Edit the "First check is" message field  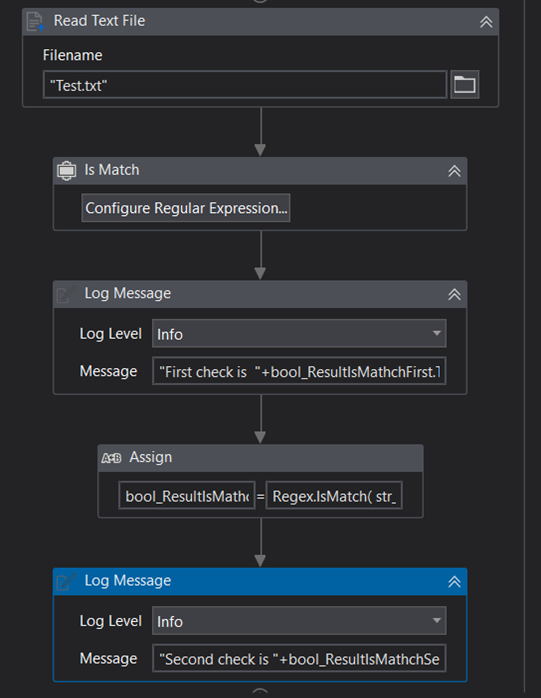click(x=299, y=371)
